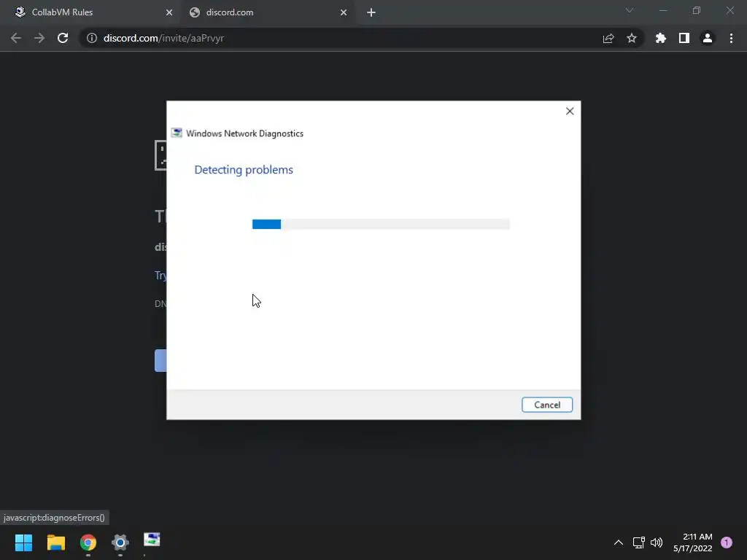Open volume speaker tray icon
This screenshot has height=560, width=747.
(657, 542)
